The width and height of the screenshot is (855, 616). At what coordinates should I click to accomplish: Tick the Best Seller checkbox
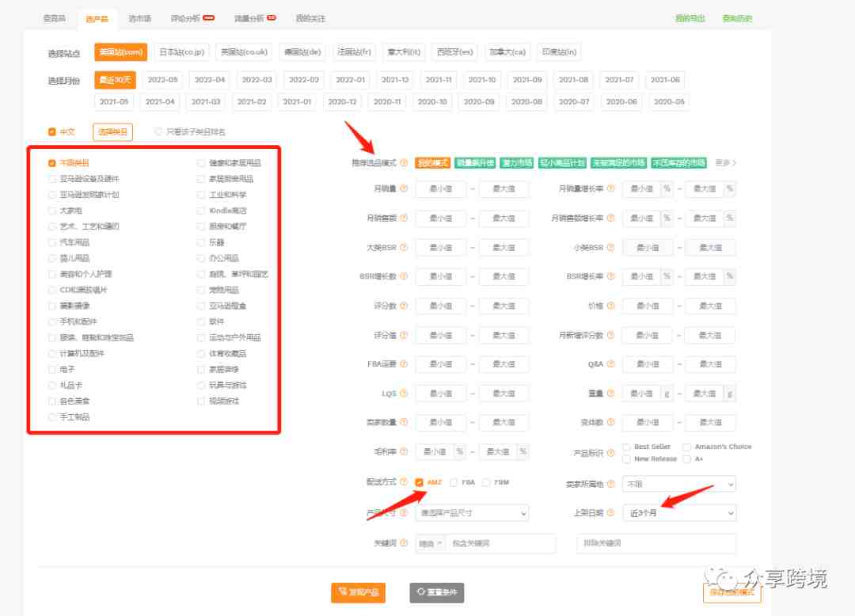pyautogui.click(x=627, y=447)
